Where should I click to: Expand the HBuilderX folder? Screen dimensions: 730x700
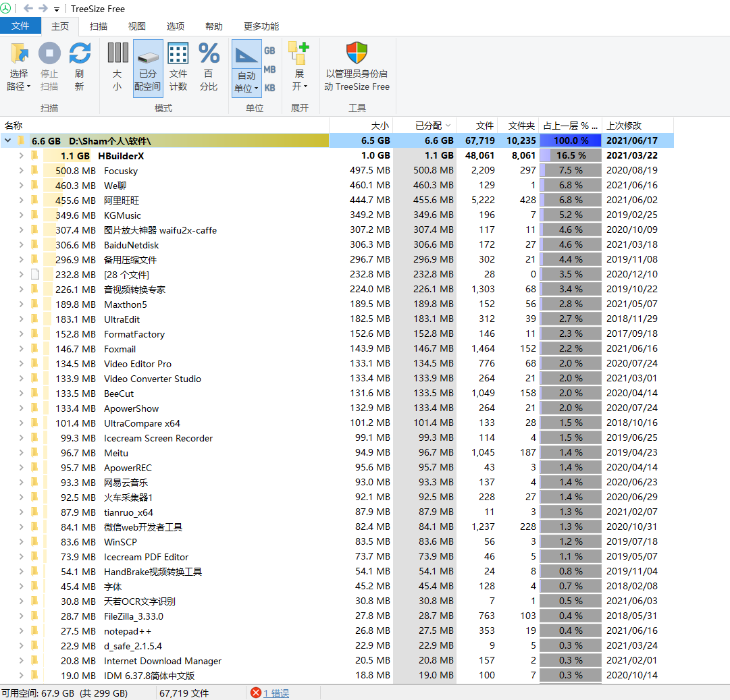tap(21, 155)
